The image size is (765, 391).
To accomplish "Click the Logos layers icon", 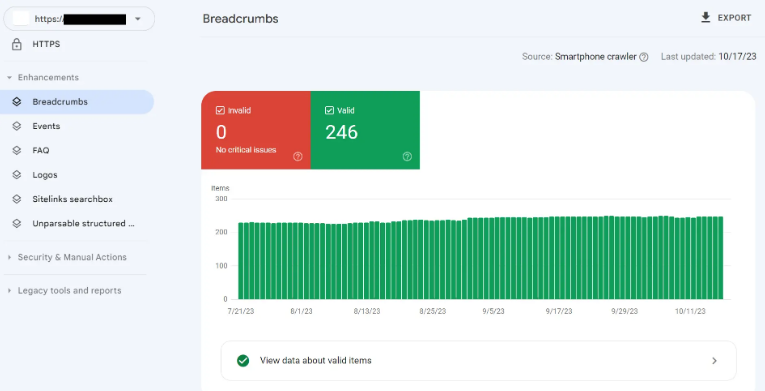I will point(17,175).
